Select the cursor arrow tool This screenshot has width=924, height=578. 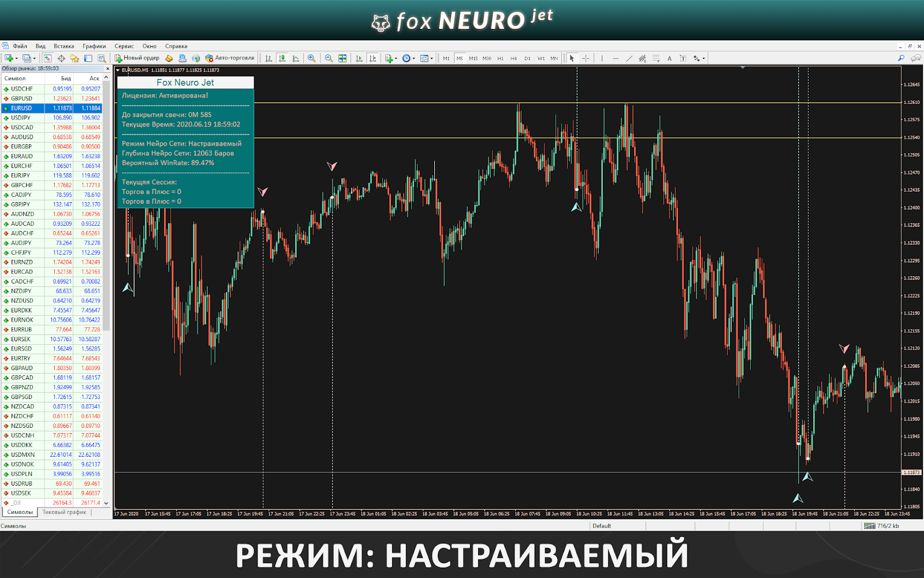click(x=572, y=58)
